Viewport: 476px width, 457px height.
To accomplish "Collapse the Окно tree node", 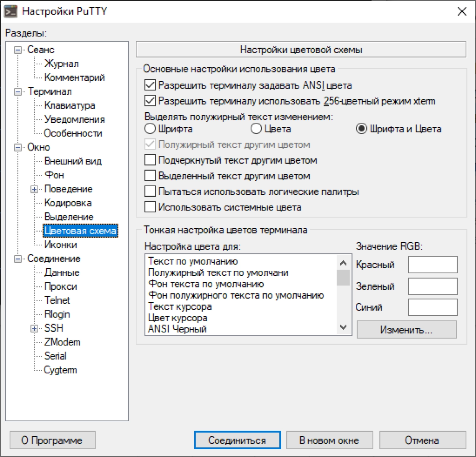I will coord(18,147).
